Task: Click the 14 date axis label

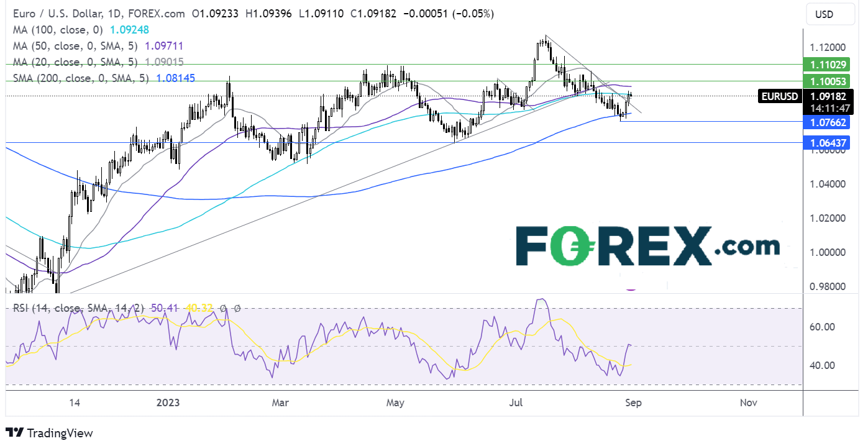Action: [x=75, y=403]
